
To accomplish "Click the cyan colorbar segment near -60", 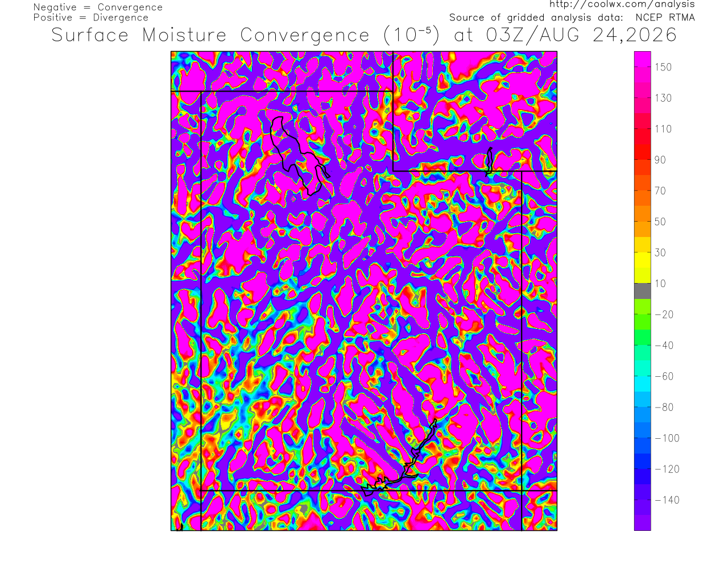I will pyautogui.click(x=643, y=376).
